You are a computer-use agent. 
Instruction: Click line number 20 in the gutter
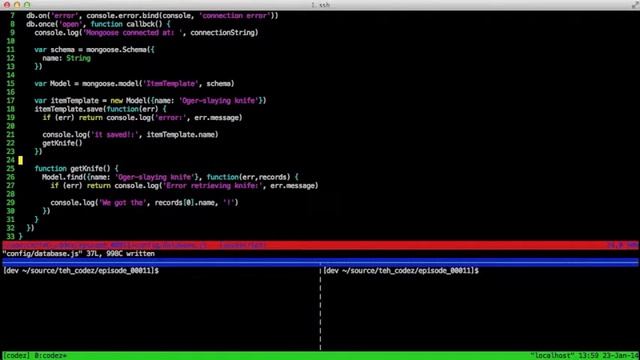click(x=11, y=126)
